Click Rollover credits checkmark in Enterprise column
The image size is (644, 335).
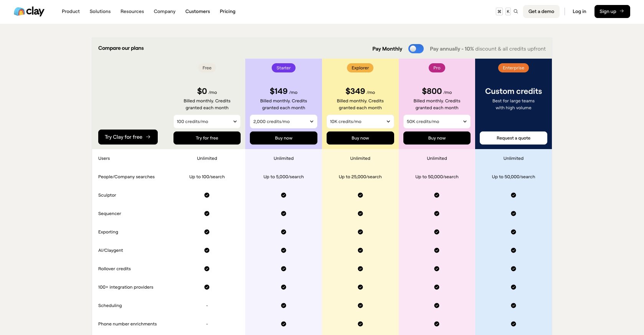pos(514,269)
